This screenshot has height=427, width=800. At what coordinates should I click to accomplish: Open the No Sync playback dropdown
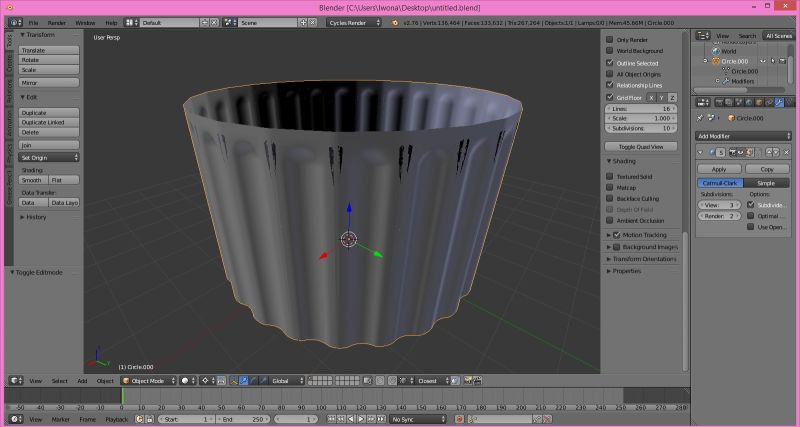point(417,419)
